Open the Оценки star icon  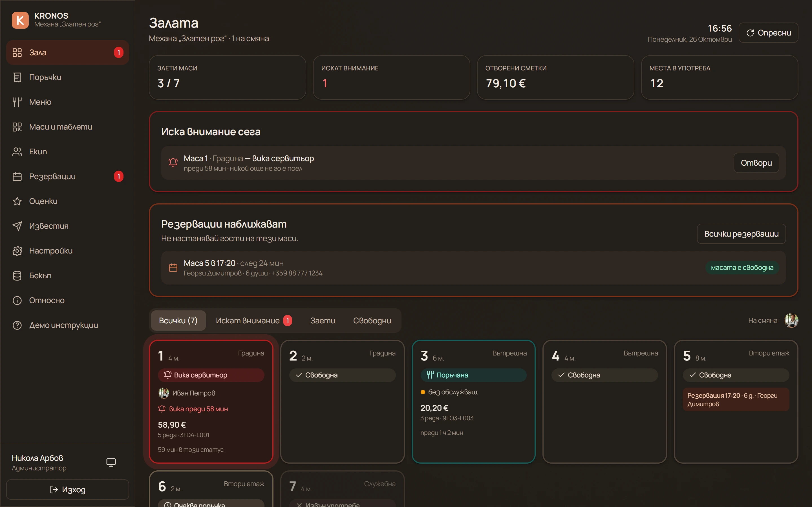point(17,201)
